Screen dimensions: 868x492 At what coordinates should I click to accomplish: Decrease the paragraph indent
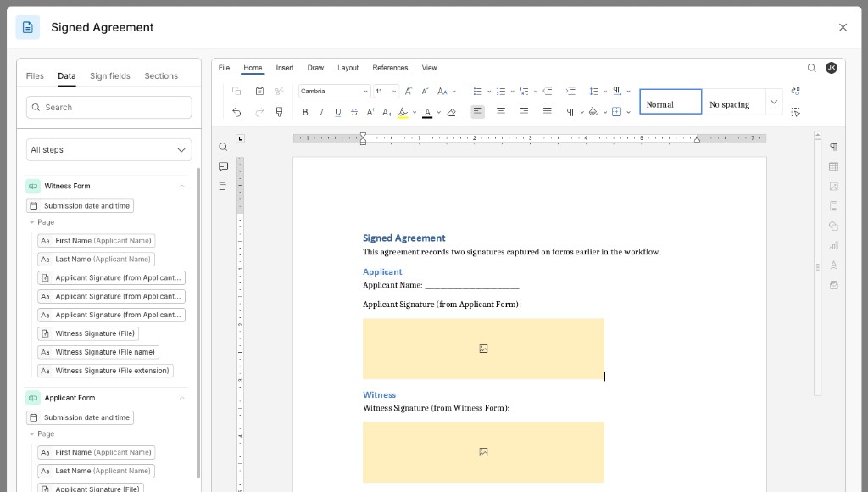click(x=548, y=91)
